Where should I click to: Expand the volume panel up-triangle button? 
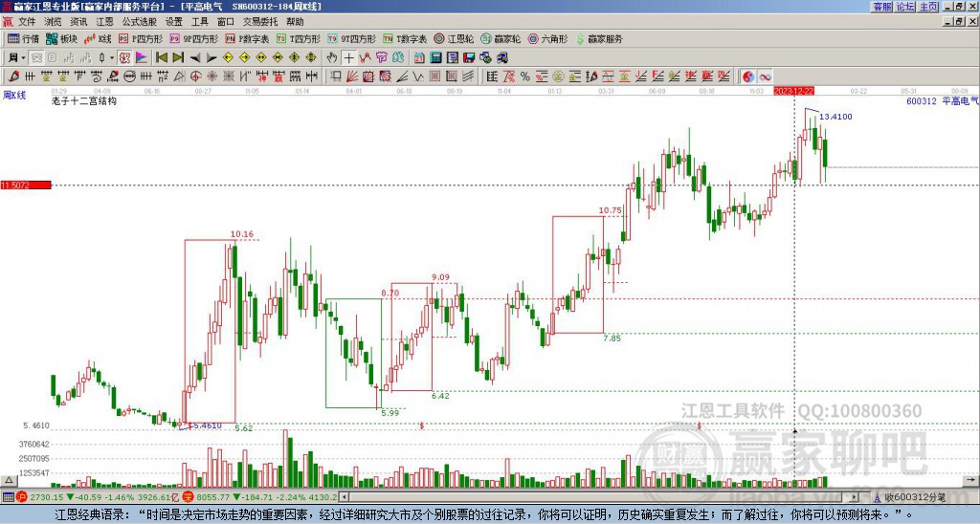pos(8,480)
